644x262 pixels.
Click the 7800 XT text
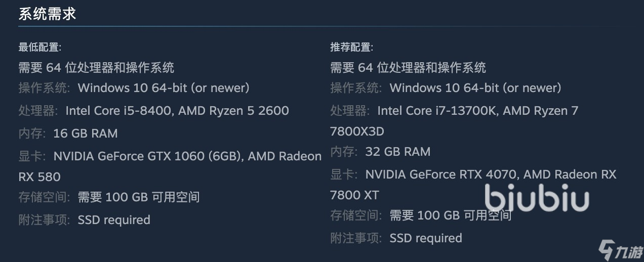[x=354, y=195]
